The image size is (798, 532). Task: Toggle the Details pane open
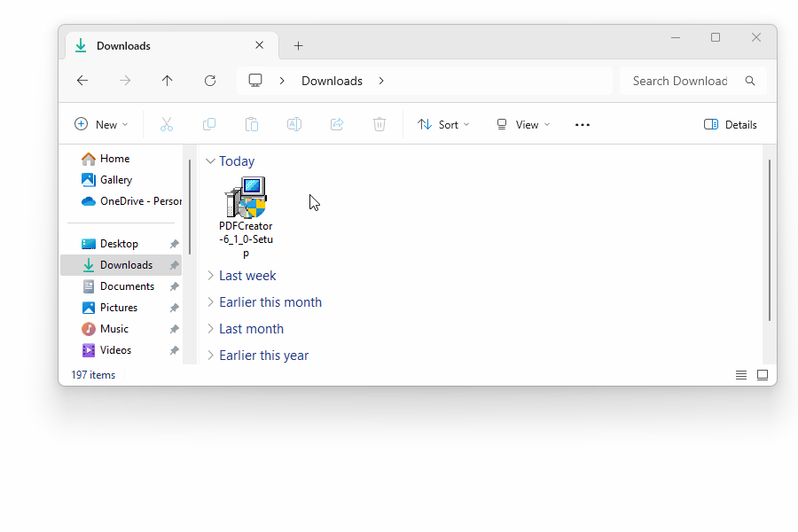coord(730,124)
